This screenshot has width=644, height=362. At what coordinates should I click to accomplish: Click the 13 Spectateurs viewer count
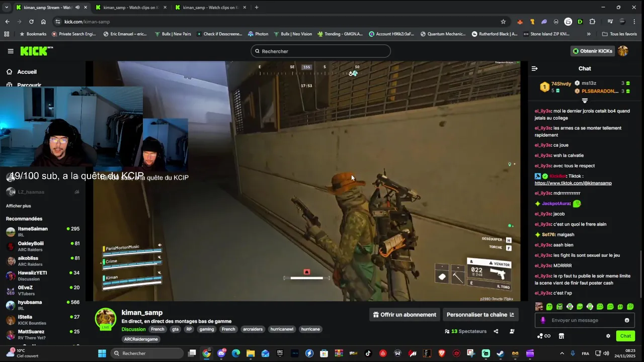click(465, 331)
